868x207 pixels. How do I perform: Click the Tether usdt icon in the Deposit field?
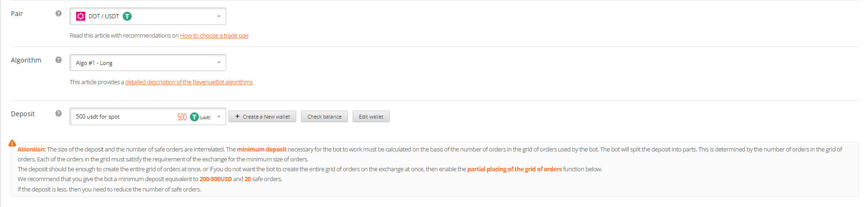pyautogui.click(x=194, y=117)
